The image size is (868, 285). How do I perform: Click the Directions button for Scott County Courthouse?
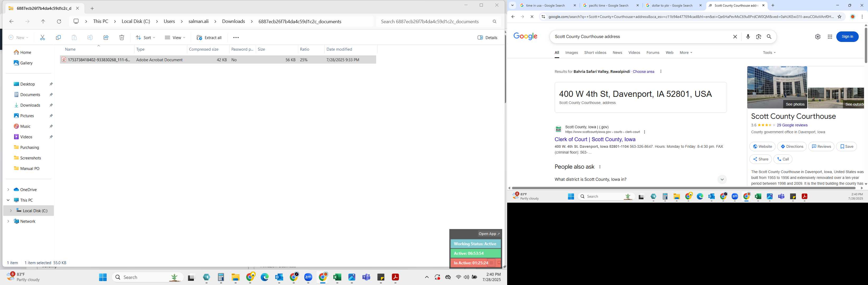point(792,146)
